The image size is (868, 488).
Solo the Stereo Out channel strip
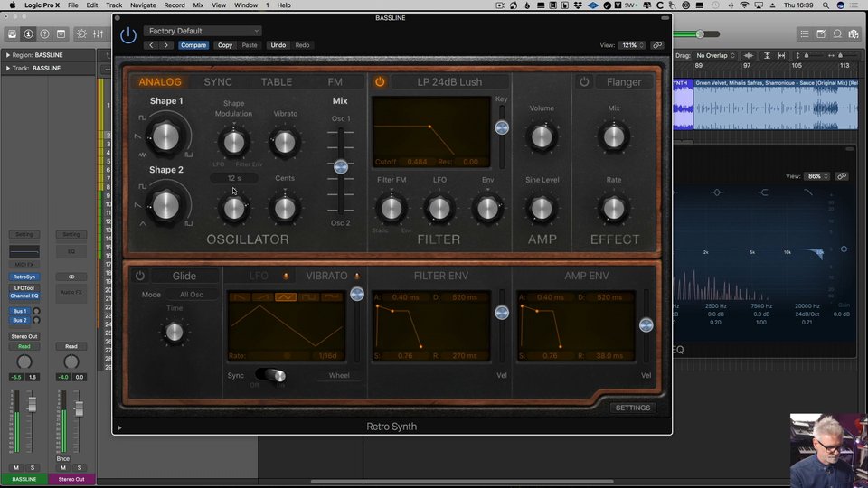[80, 467]
